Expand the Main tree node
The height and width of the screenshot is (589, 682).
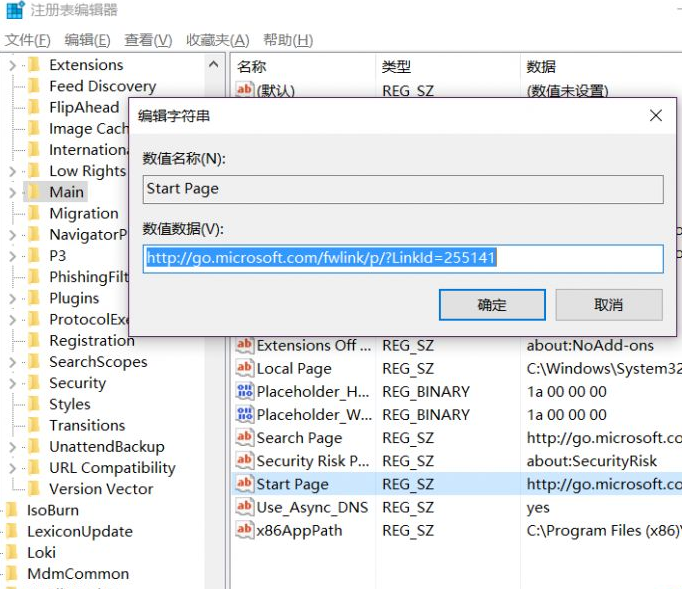pyautogui.click(x=13, y=192)
